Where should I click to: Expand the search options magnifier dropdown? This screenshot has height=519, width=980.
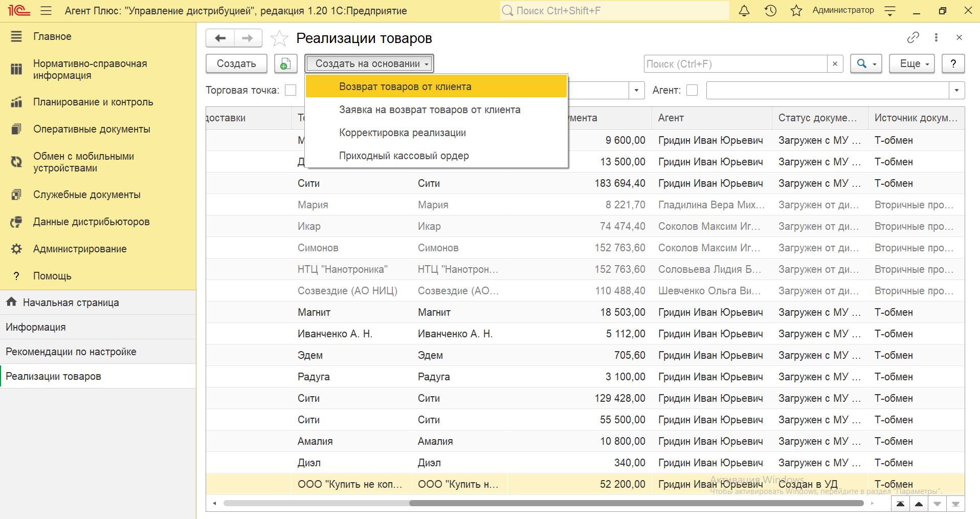[x=866, y=64]
